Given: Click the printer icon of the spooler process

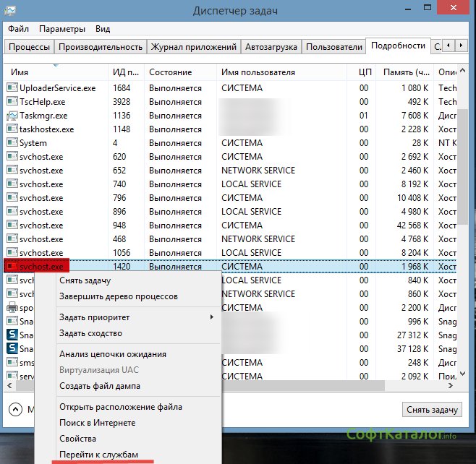Looking at the screenshot, I should pyautogui.click(x=12, y=308).
